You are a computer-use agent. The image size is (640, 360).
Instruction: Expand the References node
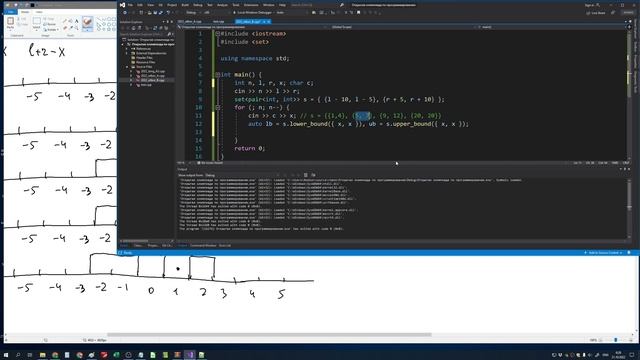click(127, 49)
